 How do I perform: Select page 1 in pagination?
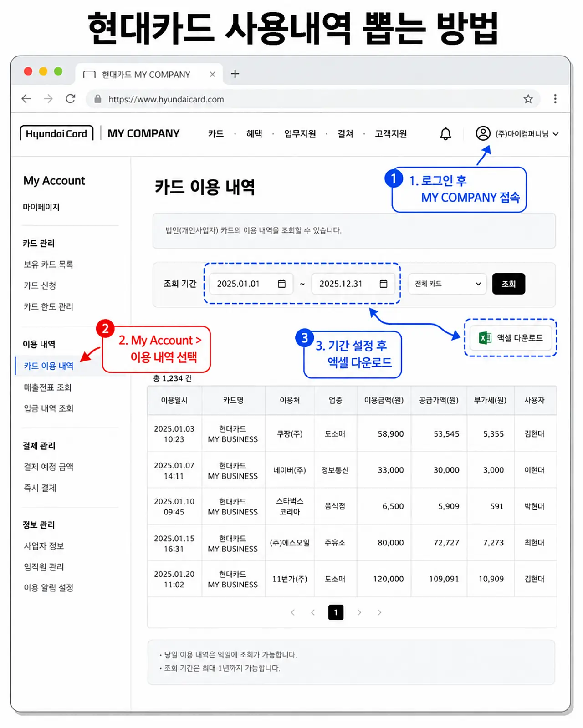336,612
